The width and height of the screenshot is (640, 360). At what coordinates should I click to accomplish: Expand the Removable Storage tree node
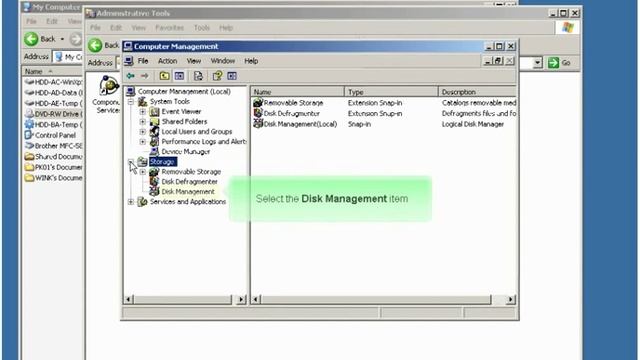[142, 172]
